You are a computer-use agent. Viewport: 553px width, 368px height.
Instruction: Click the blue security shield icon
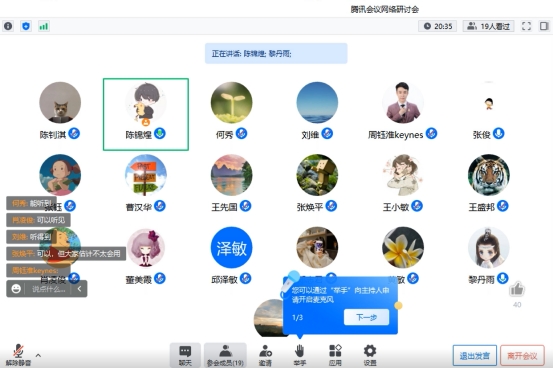(26, 26)
